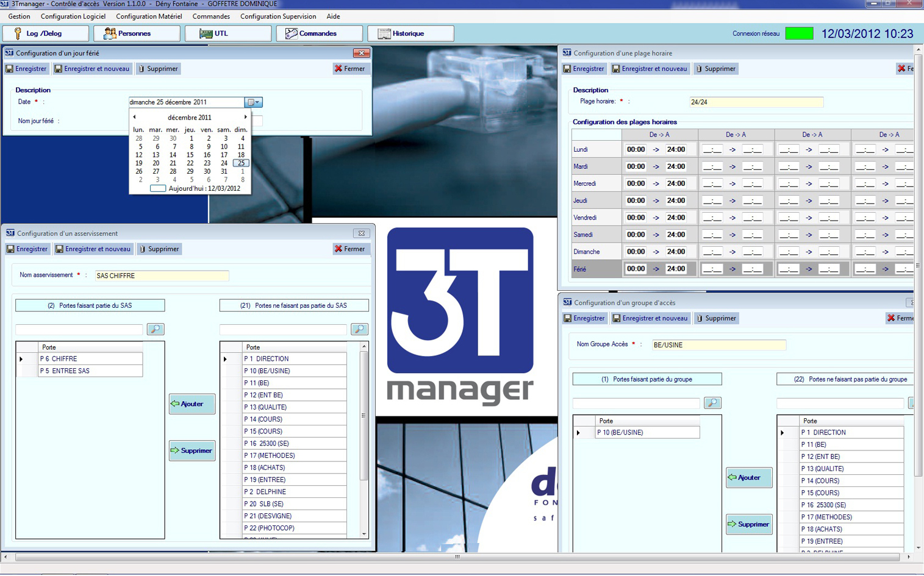The image size is (924, 576).
Task: Click the Nom asservissement field SAS CHIFFRE
Action: tap(162, 276)
